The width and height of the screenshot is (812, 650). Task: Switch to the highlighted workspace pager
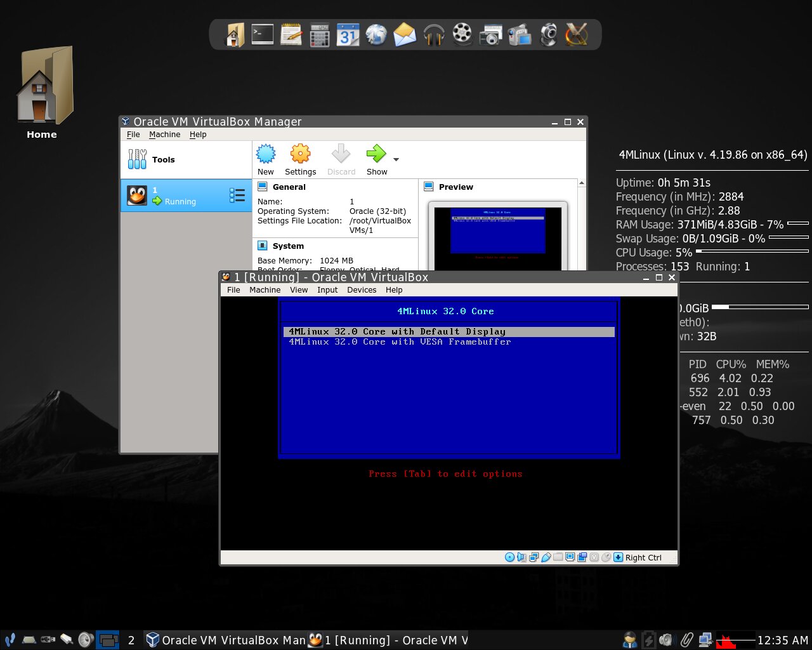point(107,640)
